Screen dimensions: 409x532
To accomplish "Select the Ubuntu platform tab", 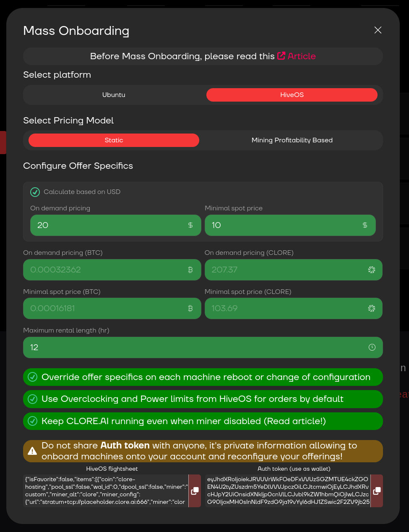I will (x=114, y=95).
